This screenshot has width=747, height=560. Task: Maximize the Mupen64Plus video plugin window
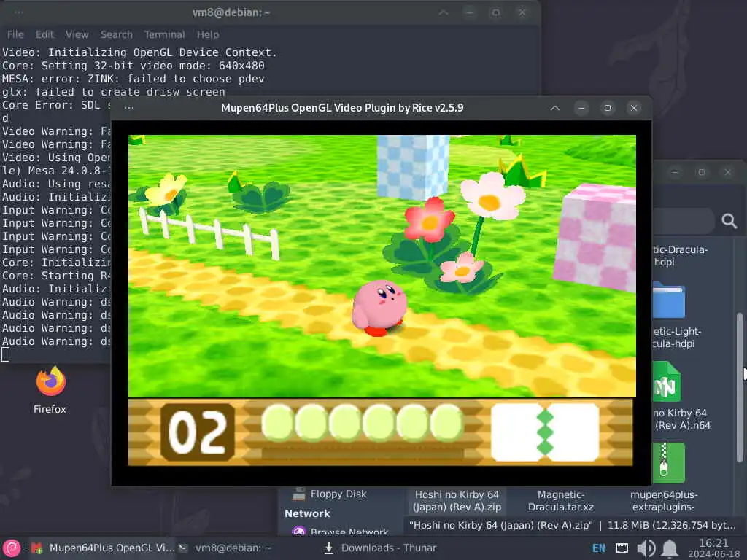click(x=608, y=108)
